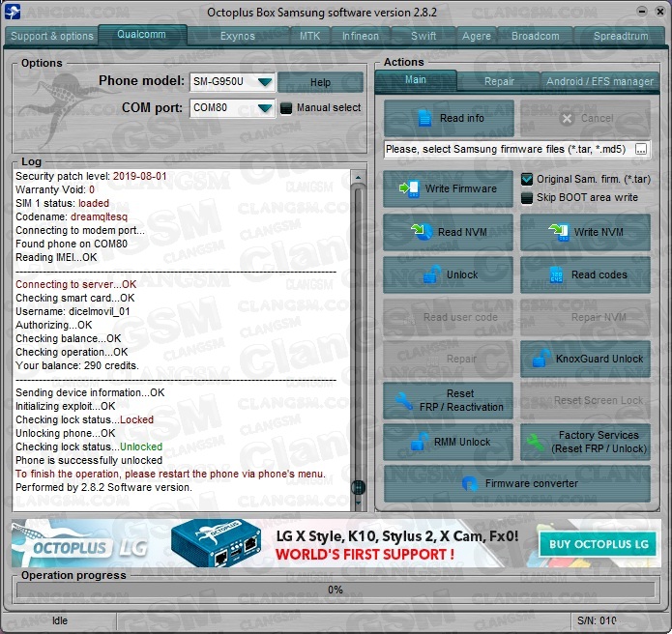Click Reset FRP / Reactivation button

click(x=448, y=400)
